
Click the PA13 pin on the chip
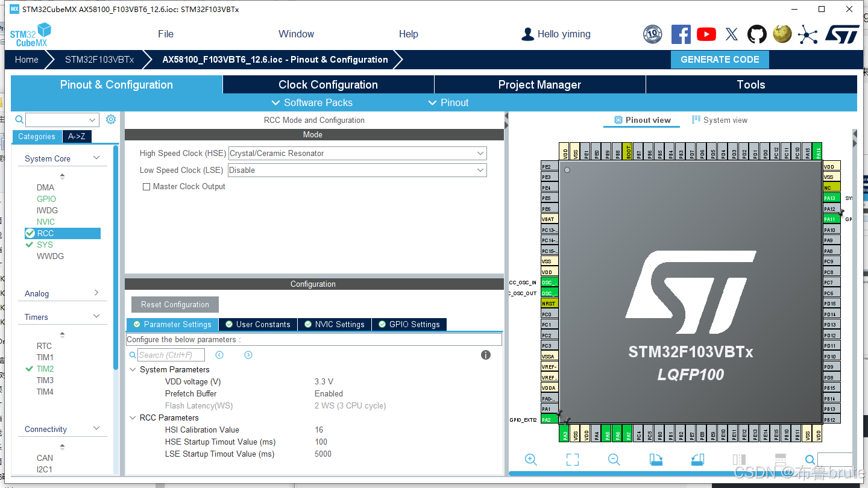click(x=831, y=198)
